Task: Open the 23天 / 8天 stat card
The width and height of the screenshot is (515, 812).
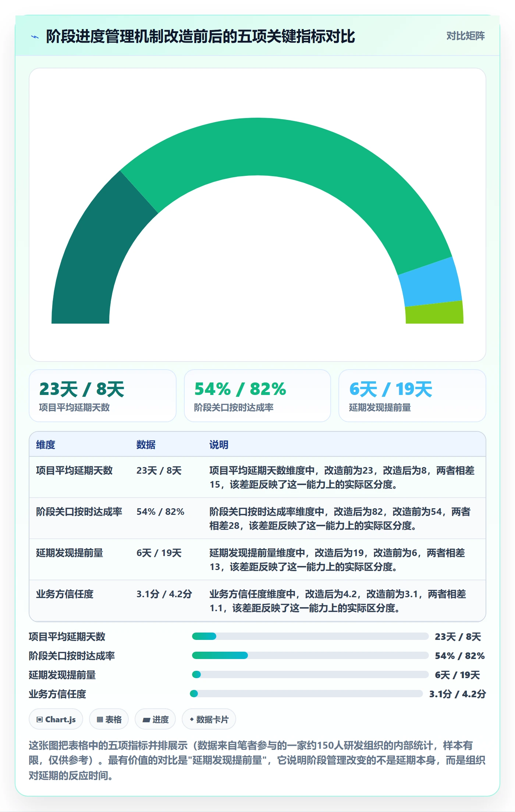Action: pyautogui.click(x=103, y=396)
